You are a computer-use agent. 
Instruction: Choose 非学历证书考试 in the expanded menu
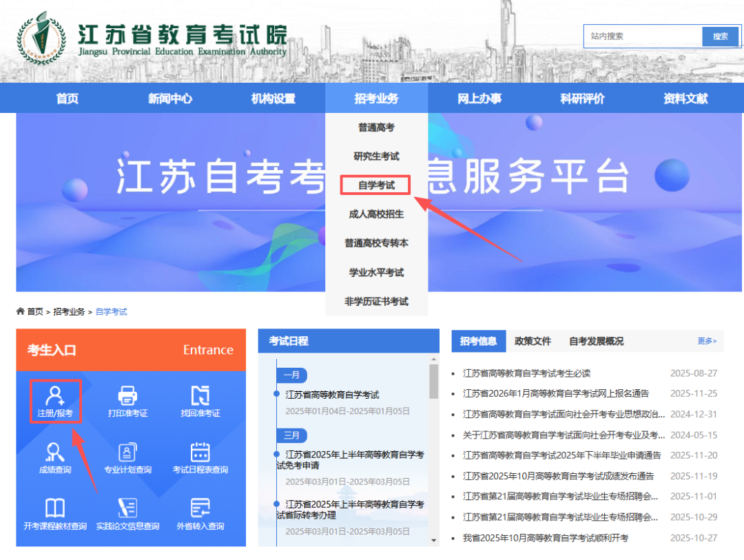[376, 301]
